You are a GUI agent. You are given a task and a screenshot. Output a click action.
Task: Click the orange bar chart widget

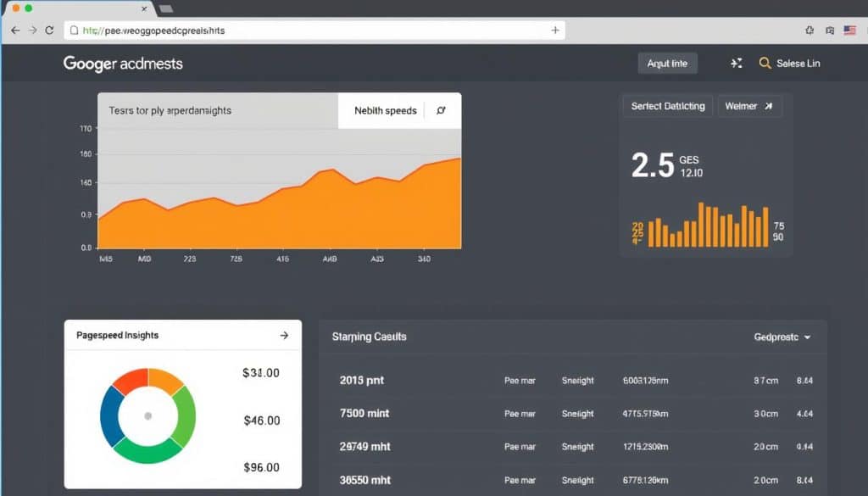pos(708,226)
